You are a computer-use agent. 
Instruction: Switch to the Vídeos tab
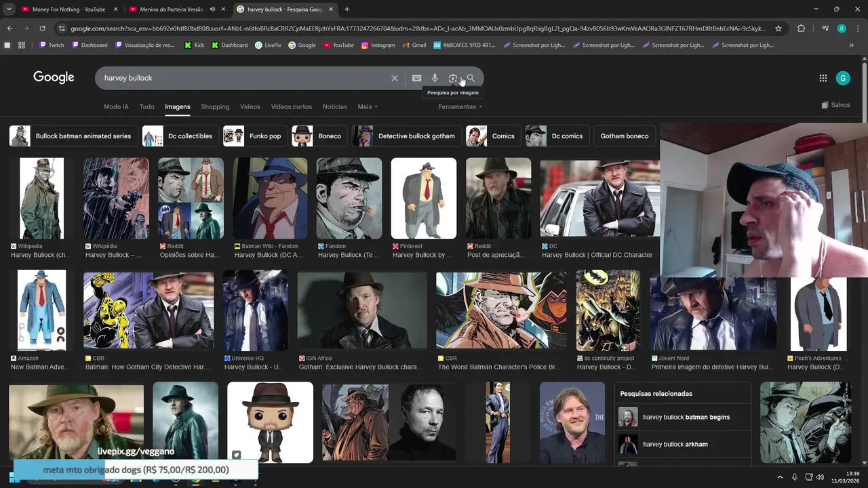250,106
